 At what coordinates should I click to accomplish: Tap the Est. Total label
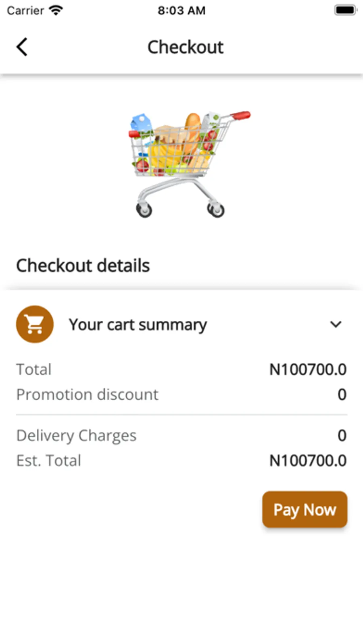[x=48, y=460]
